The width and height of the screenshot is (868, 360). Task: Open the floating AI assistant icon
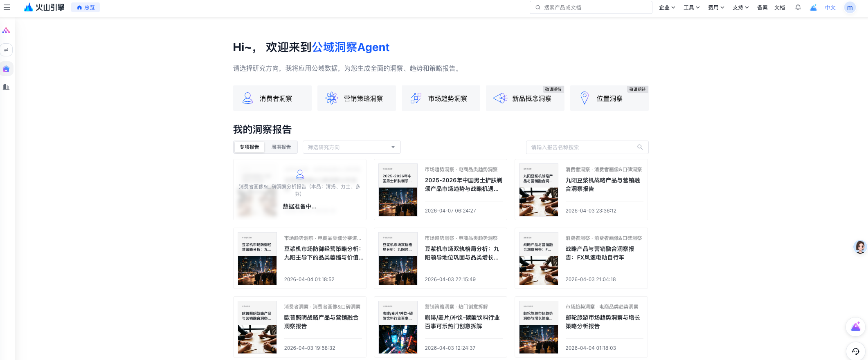(x=855, y=327)
